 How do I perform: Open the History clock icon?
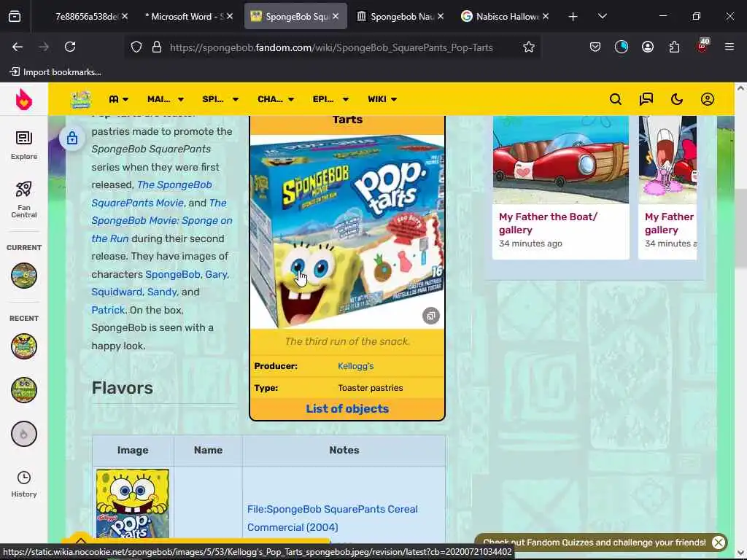click(x=24, y=484)
